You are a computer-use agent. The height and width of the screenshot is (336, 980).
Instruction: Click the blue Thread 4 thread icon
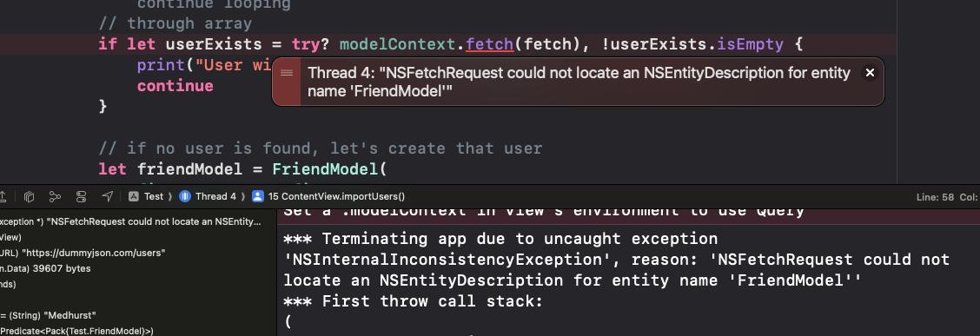(184, 197)
